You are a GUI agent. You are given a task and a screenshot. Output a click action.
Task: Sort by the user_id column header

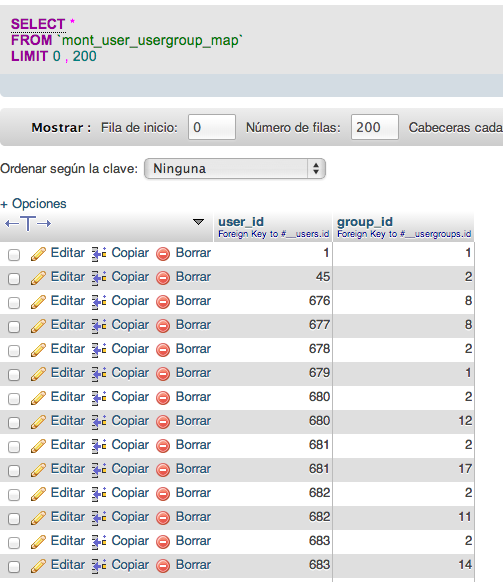(x=241, y=222)
